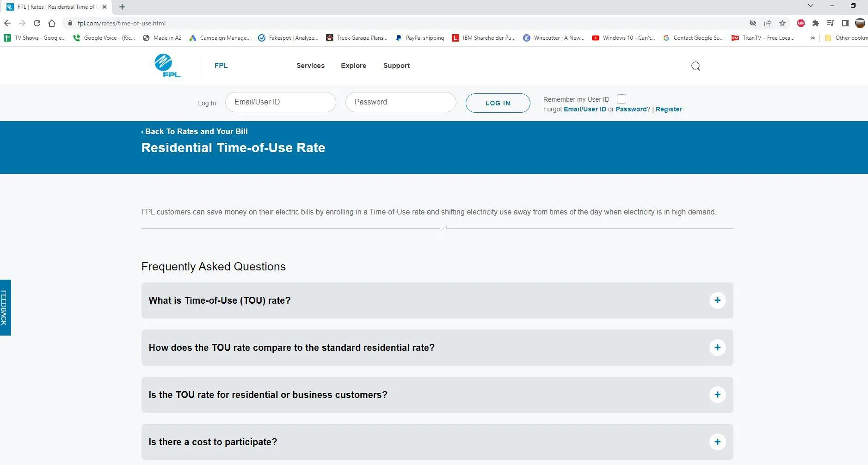
Task: Open the Extensions puzzle icon
Action: [816, 23]
